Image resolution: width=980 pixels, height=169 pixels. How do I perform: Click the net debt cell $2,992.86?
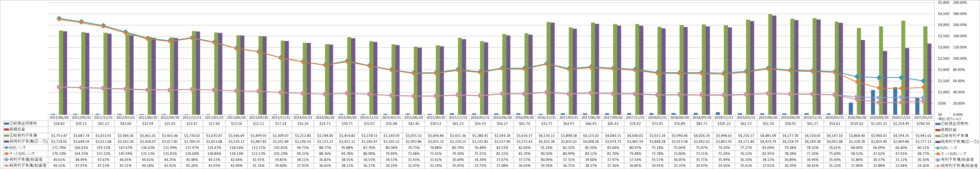coord(414,142)
